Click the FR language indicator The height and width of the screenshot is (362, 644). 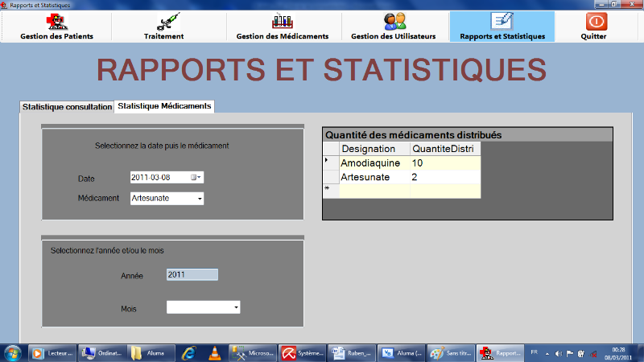534,352
